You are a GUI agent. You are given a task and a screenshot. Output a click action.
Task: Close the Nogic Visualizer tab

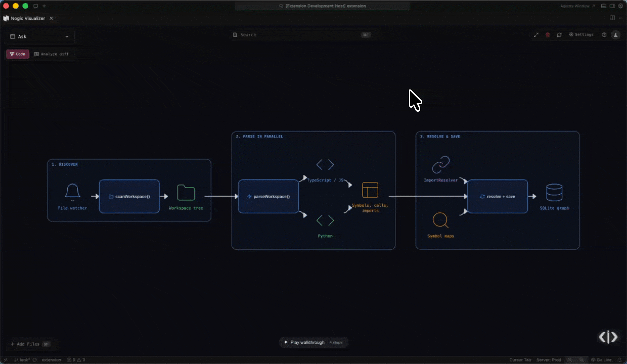[51, 18]
